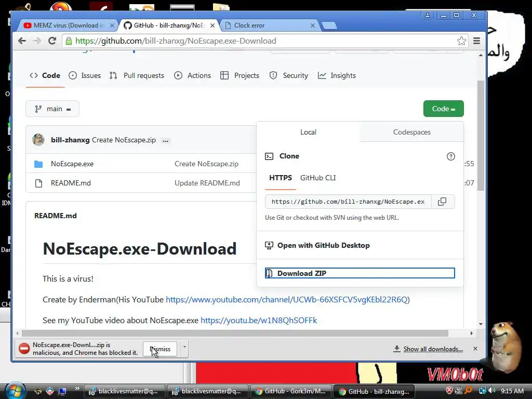Switch to GitHub Gork3m taskbar window
The width and height of the screenshot is (532, 399).
[290, 391]
